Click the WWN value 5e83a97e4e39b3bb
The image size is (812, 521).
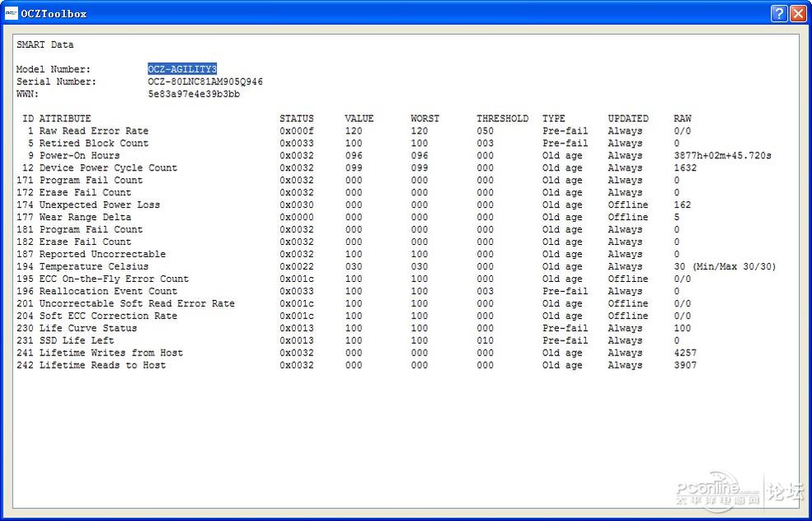pos(194,94)
